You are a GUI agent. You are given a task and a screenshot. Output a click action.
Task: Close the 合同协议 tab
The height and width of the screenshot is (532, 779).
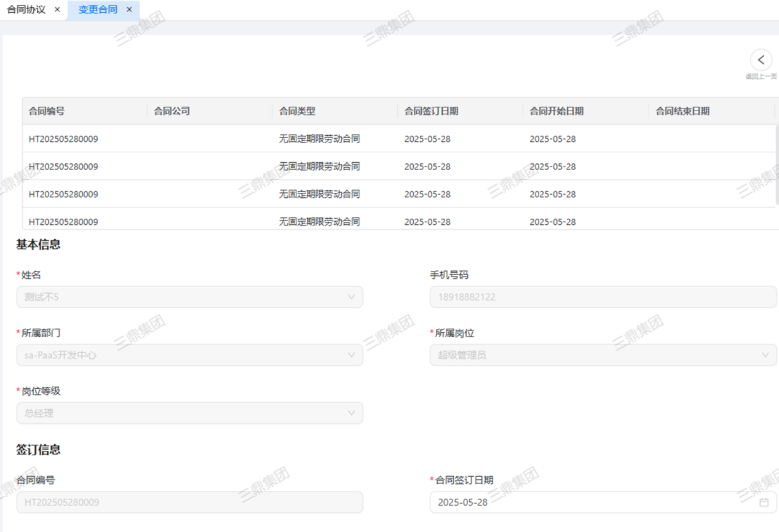pyautogui.click(x=57, y=10)
